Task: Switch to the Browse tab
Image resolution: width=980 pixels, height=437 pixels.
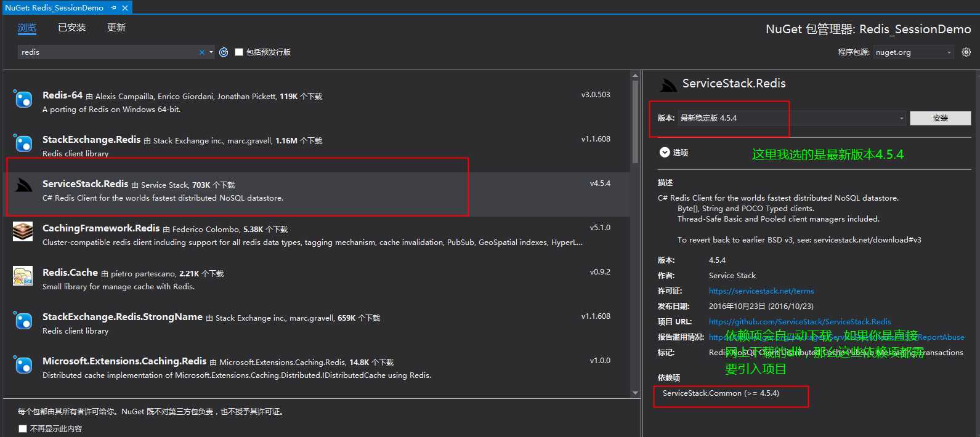Action: coord(27,28)
